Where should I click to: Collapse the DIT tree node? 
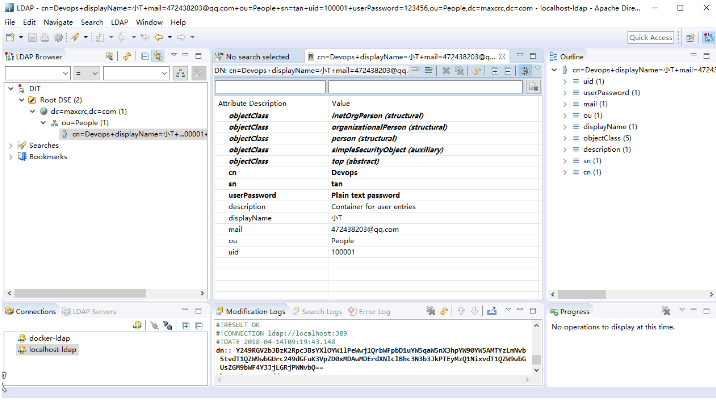tap(11, 89)
